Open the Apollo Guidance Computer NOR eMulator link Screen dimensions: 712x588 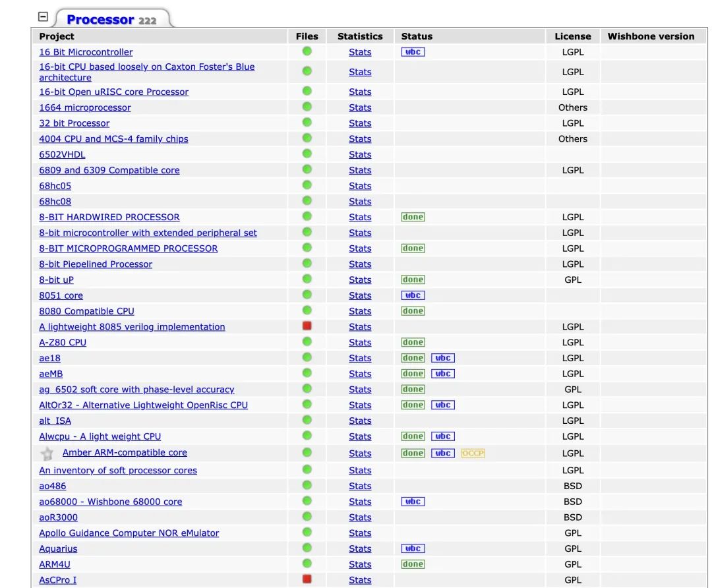tap(129, 533)
